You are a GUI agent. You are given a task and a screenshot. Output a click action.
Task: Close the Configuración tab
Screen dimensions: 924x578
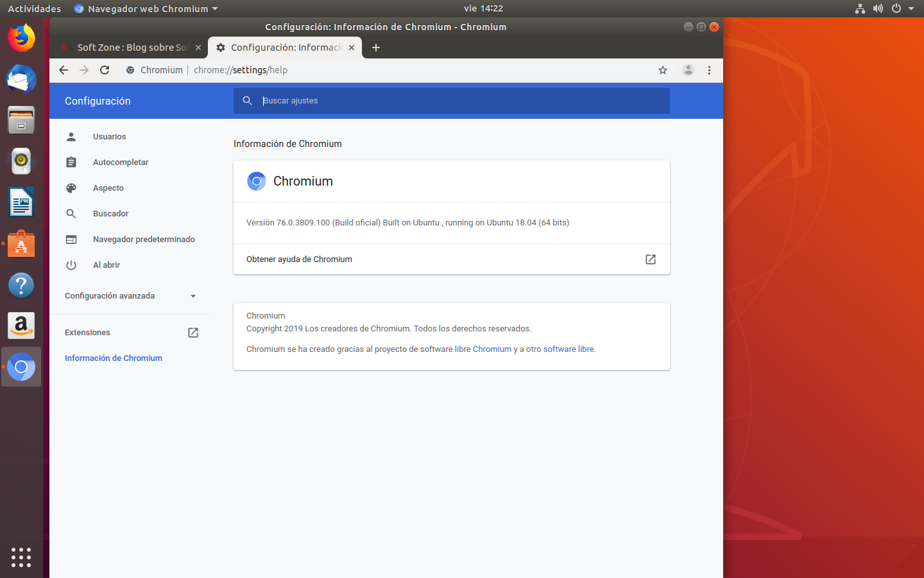pyautogui.click(x=352, y=48)
